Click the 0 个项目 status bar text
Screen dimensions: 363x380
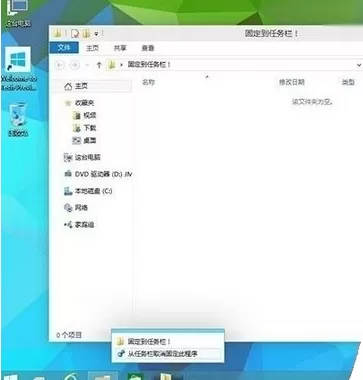(x=69, y=335)
